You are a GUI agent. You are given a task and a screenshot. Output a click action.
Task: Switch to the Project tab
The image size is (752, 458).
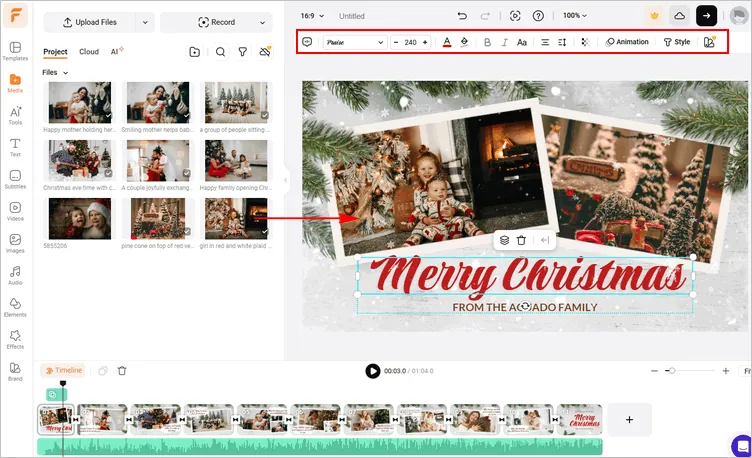tap(55, 52)
